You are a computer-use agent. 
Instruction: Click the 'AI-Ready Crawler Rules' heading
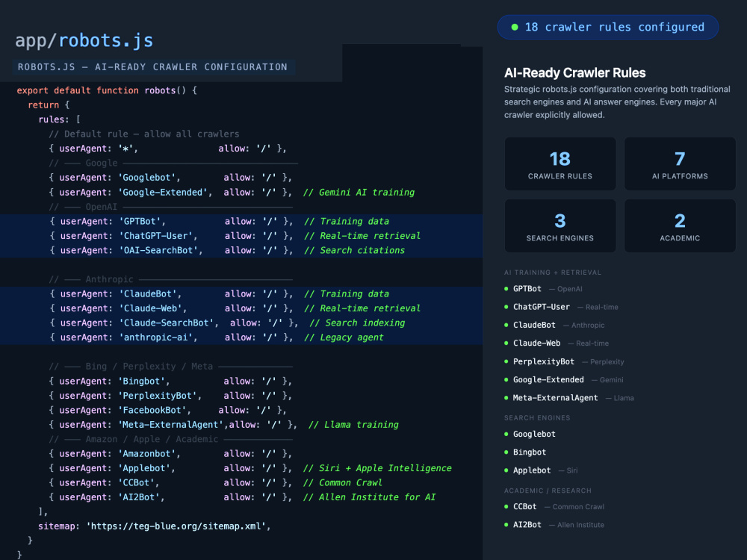[575, 73]
